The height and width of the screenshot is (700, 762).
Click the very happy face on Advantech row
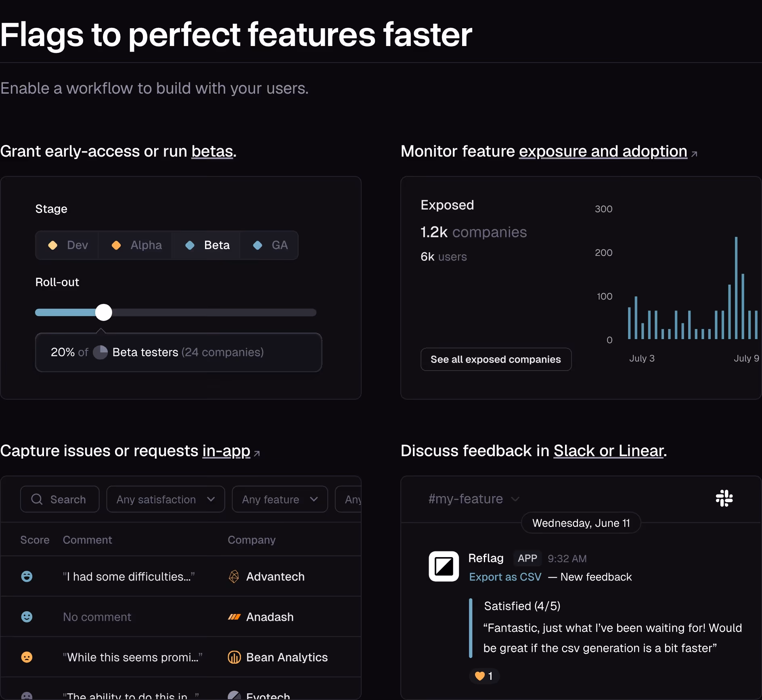click(x=27, y=576)
